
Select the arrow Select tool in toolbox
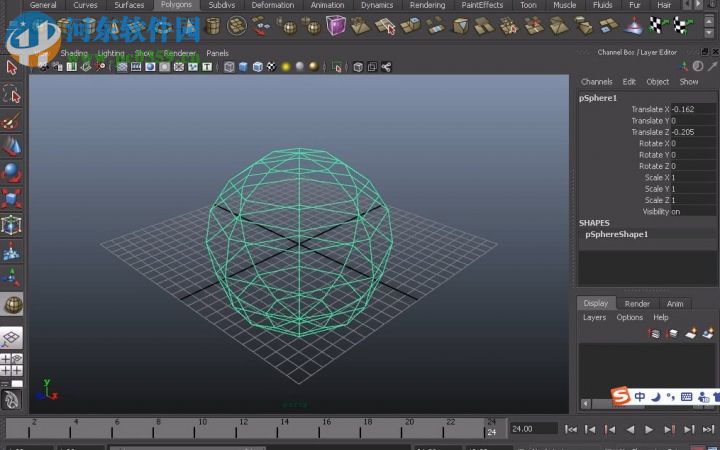click(12, 67)
